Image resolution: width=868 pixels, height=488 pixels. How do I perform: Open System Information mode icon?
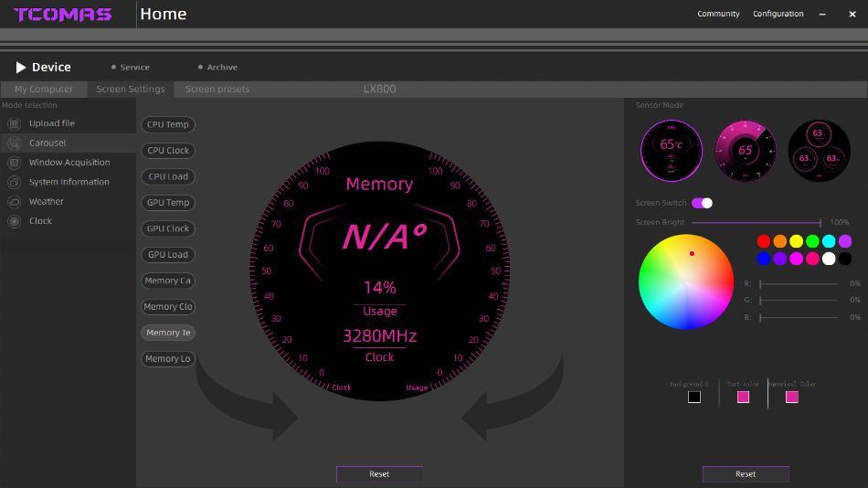click(14, 182)
